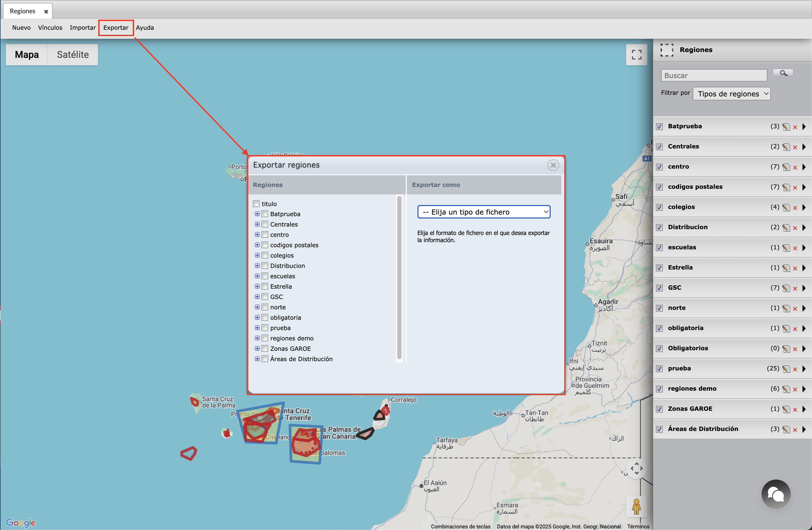Uncheck the Batprueba region in the sidebar

(x=659, y=126)
